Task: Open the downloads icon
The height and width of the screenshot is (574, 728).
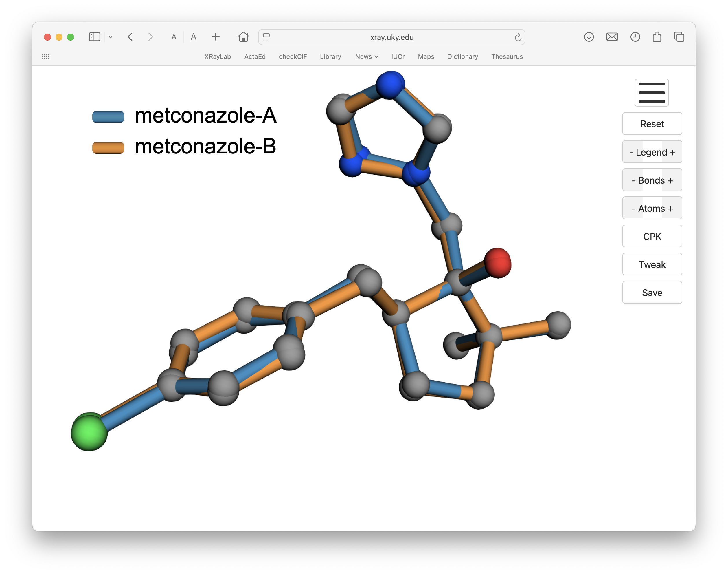Action: (589, 37)
